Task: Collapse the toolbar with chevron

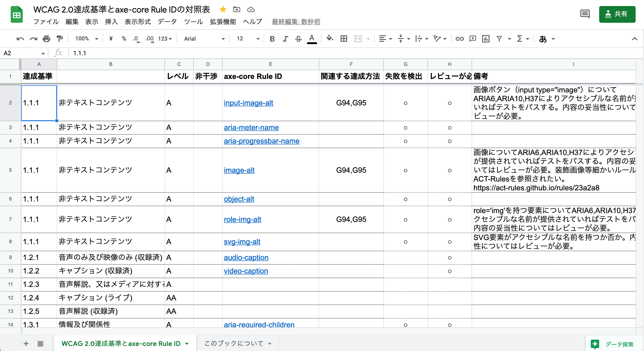Action: coord(634,39)
